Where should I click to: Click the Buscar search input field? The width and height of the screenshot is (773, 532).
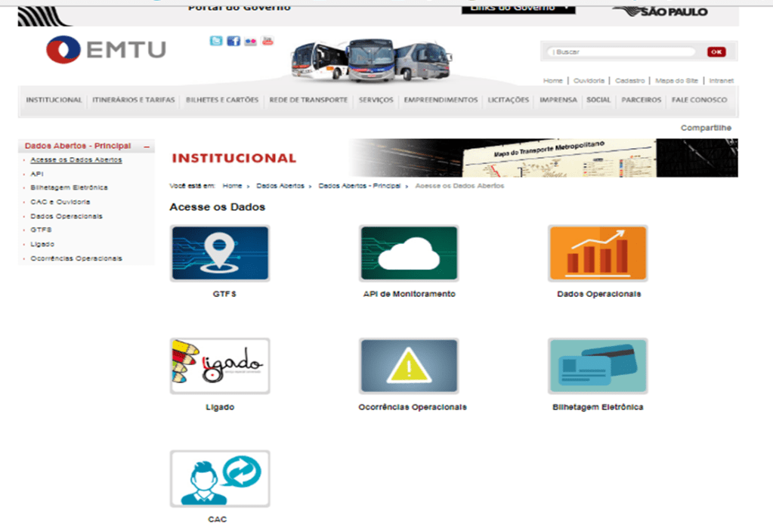tap(622, 52)
